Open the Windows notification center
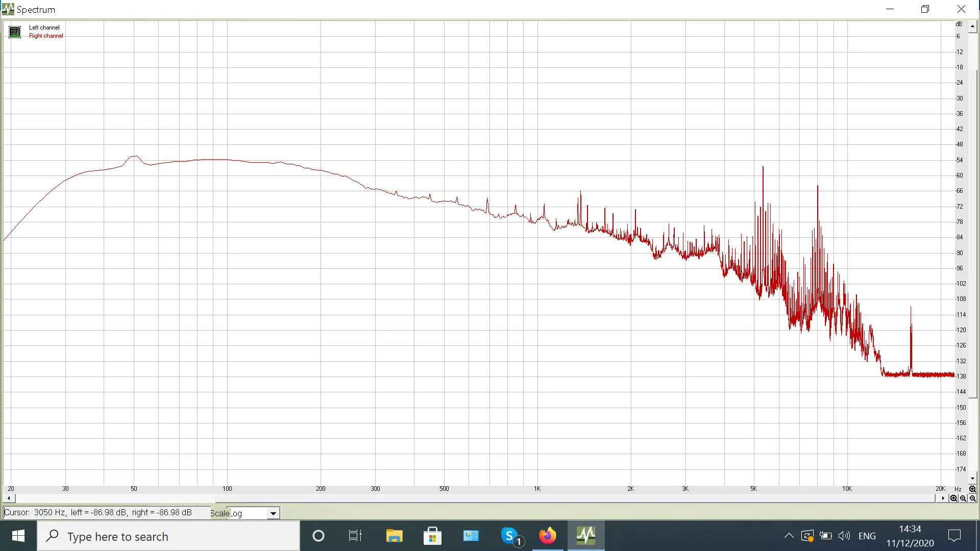The image size is (980, 551). 954,536
